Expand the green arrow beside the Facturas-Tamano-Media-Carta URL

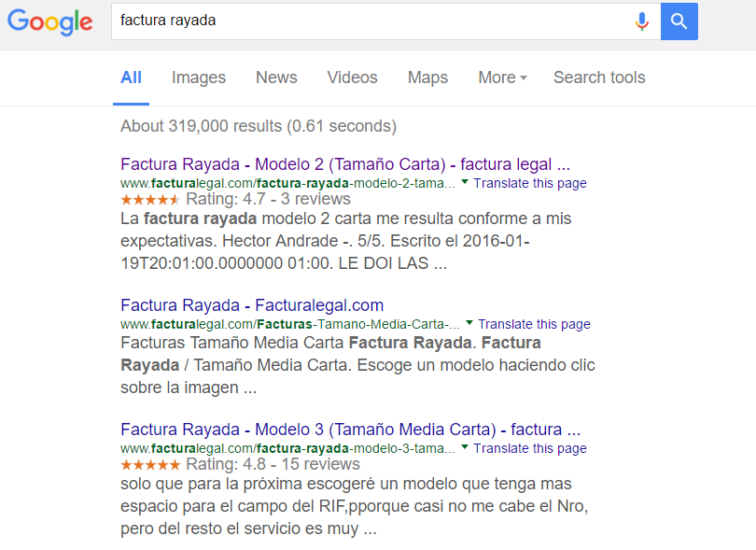(469, 323)
